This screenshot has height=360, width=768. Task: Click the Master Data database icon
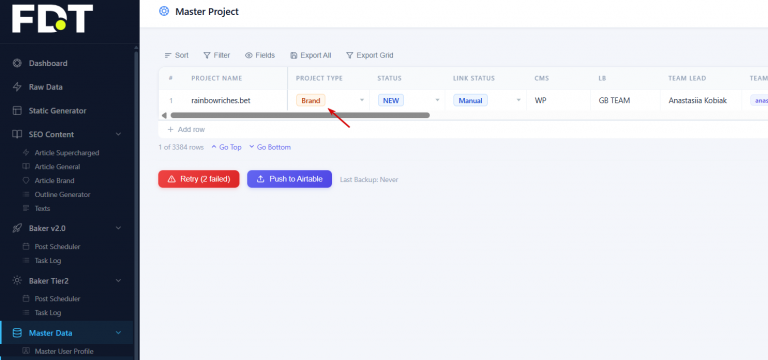tap(17, 333)
